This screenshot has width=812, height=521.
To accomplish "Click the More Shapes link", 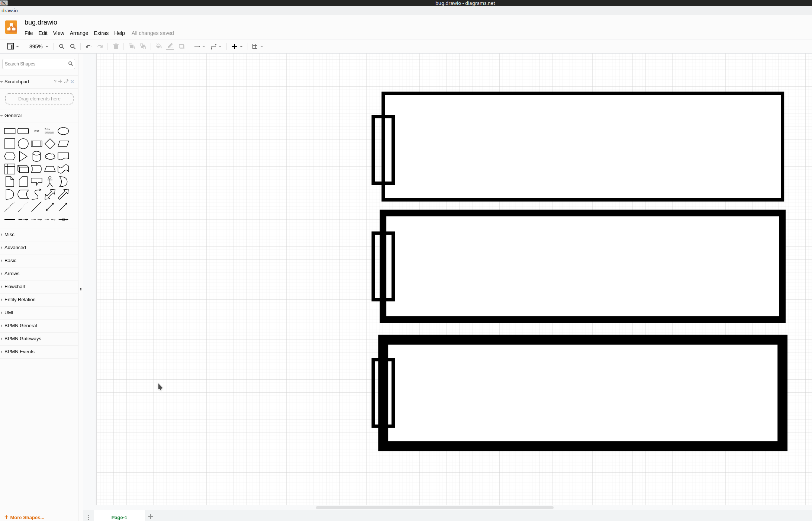I will point(24,517).
